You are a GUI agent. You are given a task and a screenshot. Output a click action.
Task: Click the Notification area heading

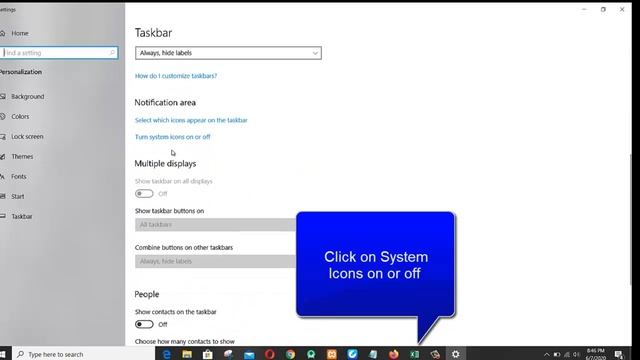tap(165, 103)
